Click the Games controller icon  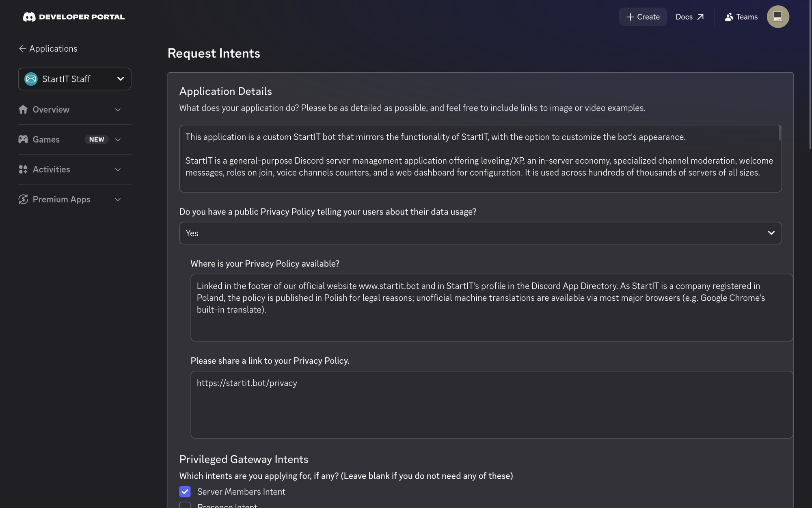23,139
